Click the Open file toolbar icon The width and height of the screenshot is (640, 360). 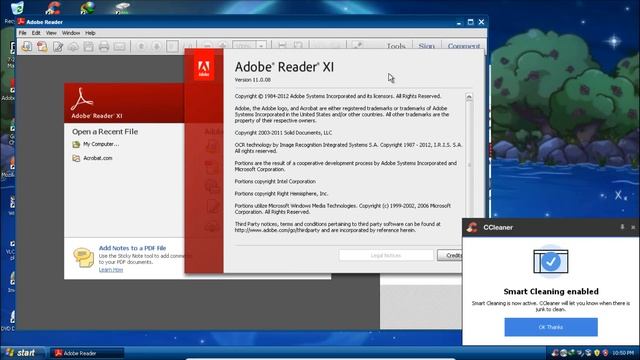[27, 47]
